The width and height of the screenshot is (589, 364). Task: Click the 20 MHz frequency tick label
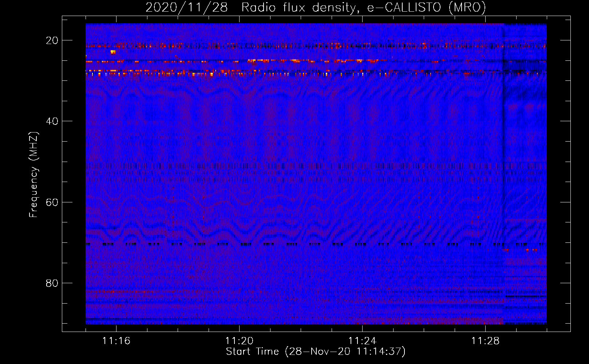tap(52, 40)
